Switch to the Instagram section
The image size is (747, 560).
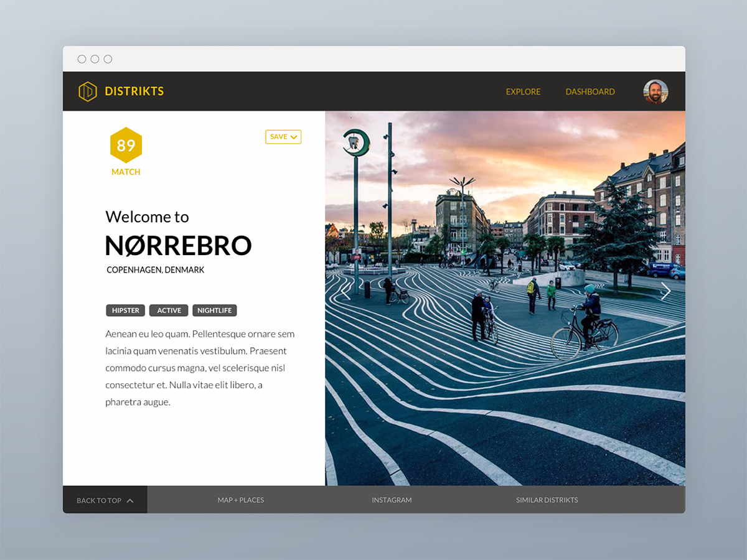point(392,500)
